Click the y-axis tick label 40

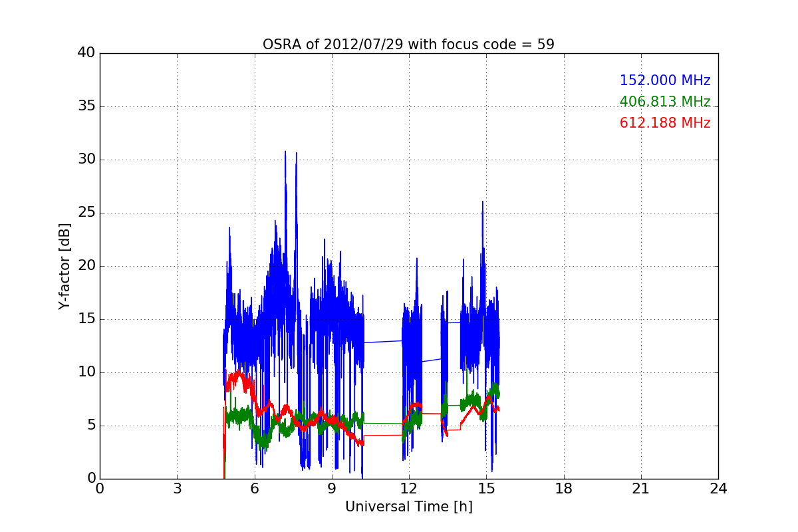pos(86,53)
